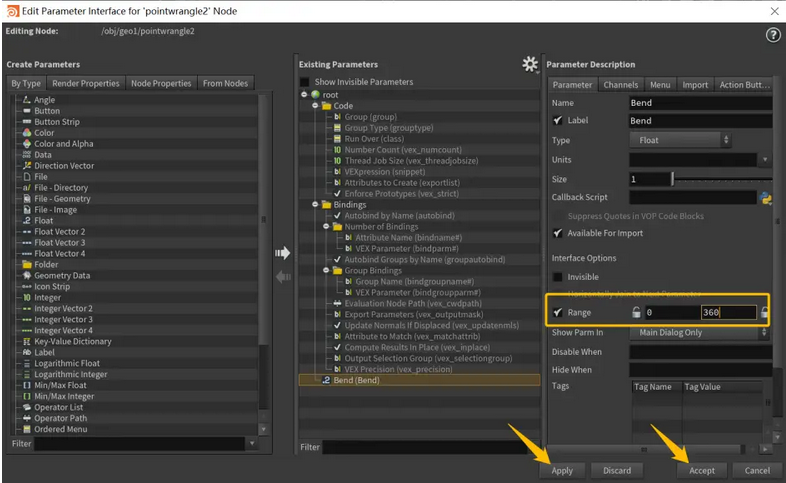786x483 pixels.
Task: Click the right arrow to add parameter
Action: [283, 253]
